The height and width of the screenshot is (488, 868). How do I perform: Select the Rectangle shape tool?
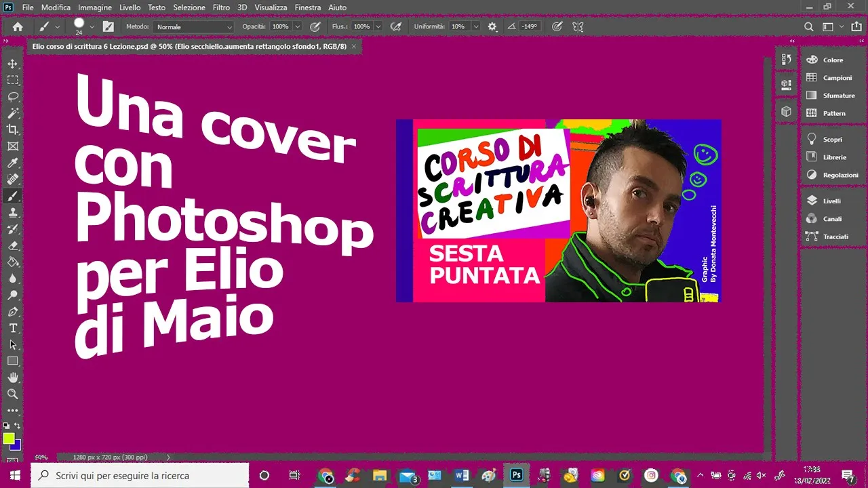13,361
